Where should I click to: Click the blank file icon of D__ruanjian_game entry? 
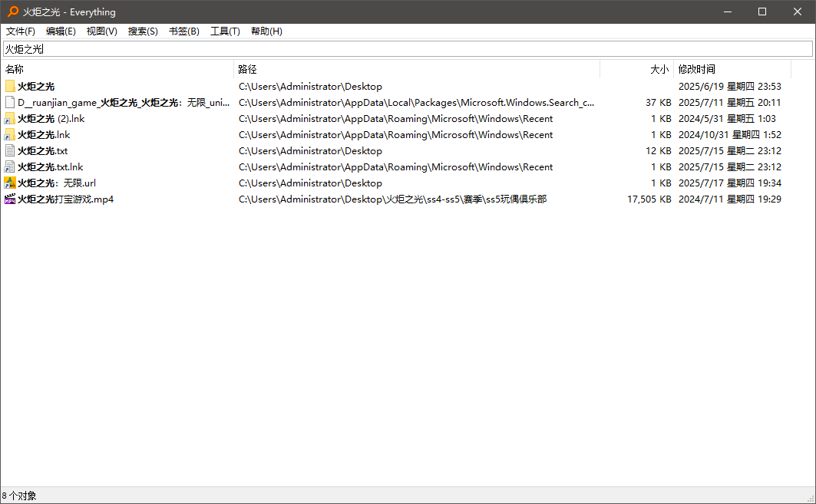[x=10, y=103]
